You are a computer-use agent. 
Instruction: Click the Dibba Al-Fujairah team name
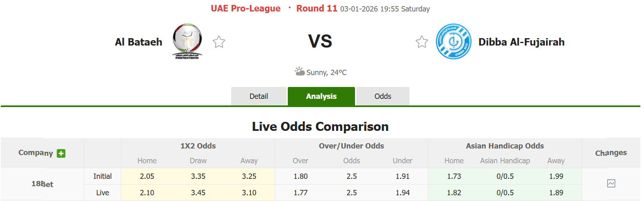tap(521, 42)
